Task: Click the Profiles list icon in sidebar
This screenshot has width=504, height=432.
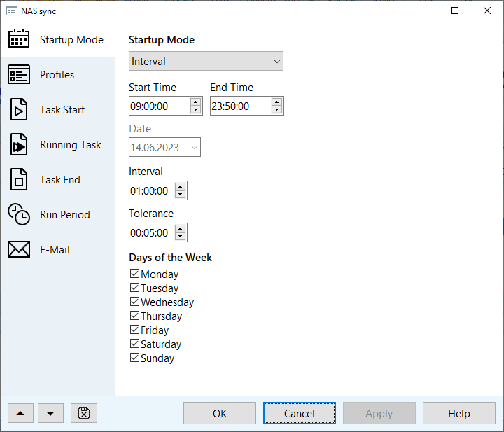Action: (19, 75)
